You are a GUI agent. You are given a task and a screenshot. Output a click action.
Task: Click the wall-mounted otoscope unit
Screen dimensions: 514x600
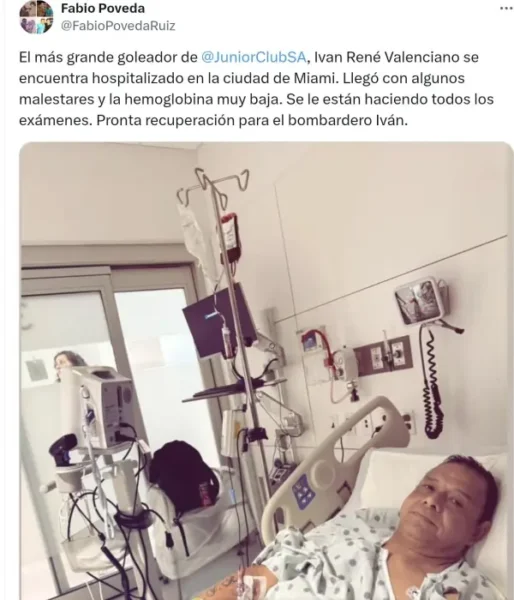click(422, 301)
